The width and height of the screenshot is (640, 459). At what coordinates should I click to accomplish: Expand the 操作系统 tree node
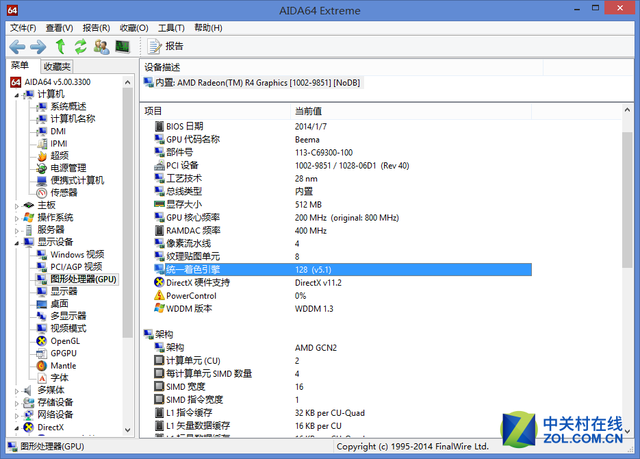coord(16,218)
